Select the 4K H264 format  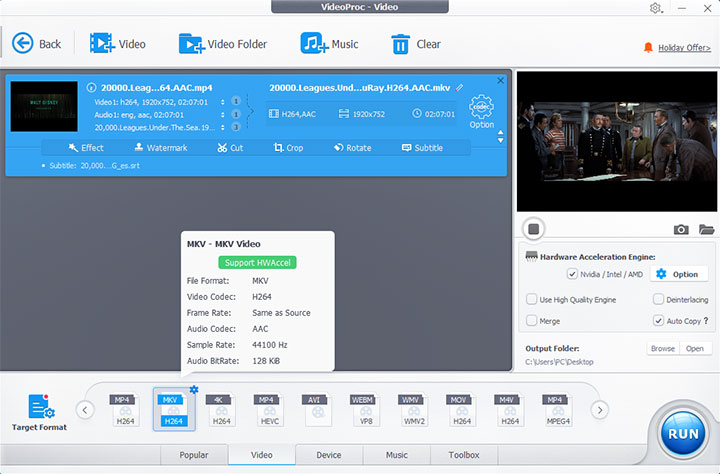click(x=221, y=410)
